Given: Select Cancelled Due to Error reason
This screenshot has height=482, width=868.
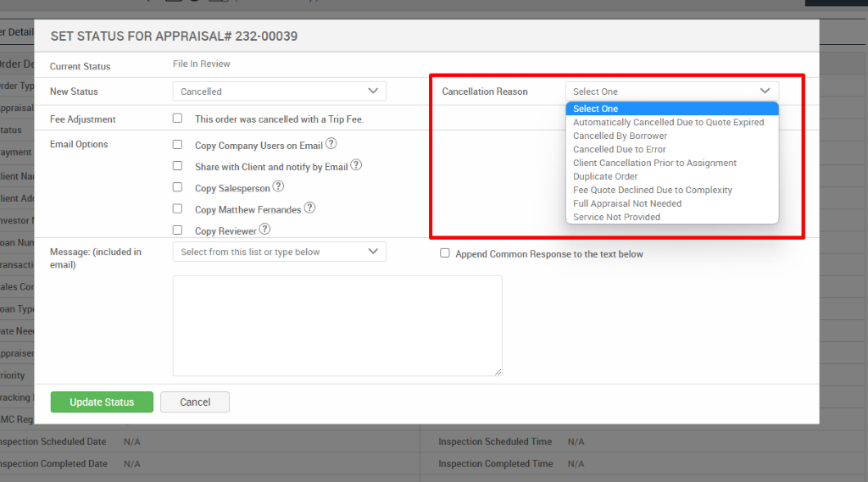Looking at the screenshot, I should coord(672,149).
